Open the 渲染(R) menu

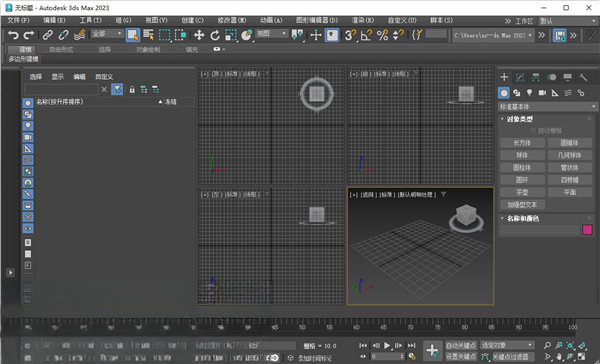(363, 20)
